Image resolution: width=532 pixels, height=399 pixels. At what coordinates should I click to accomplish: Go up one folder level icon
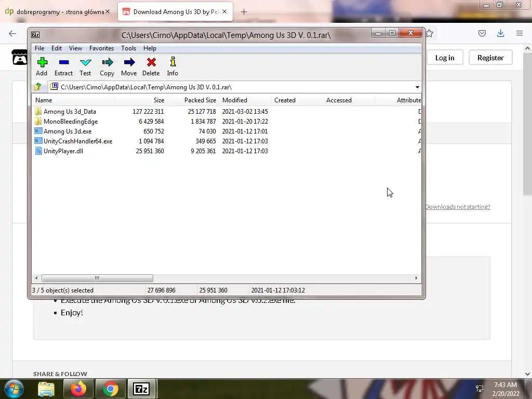pos(37,87)
